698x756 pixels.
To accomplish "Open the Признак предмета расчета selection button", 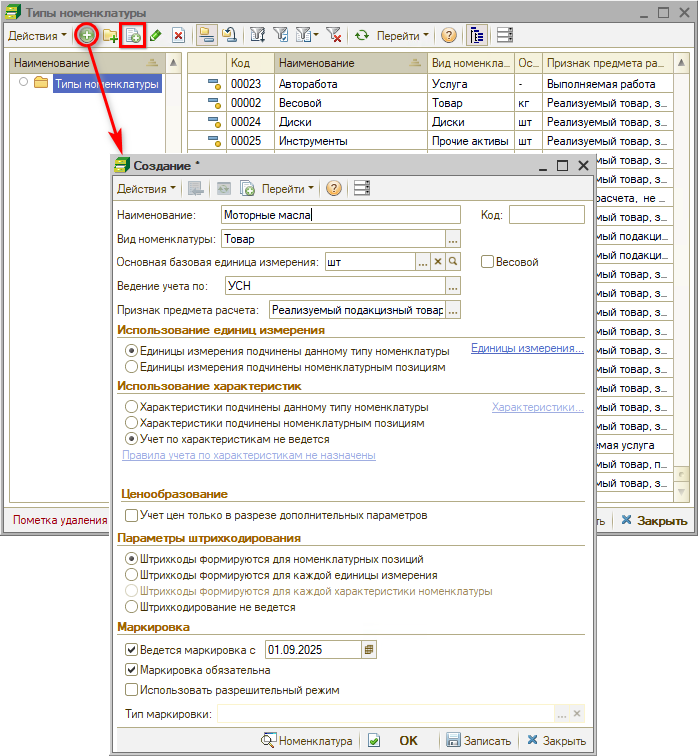I will pos(453,311).
